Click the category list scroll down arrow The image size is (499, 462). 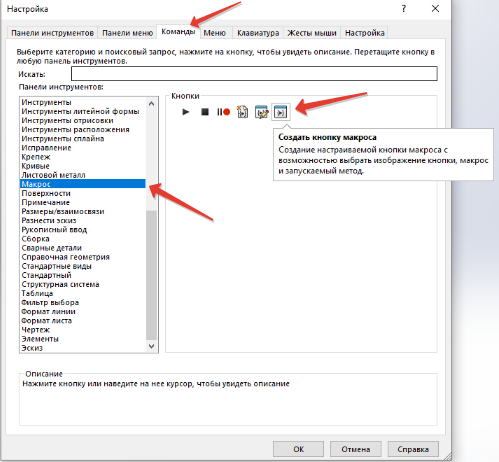tap(151, 346)
